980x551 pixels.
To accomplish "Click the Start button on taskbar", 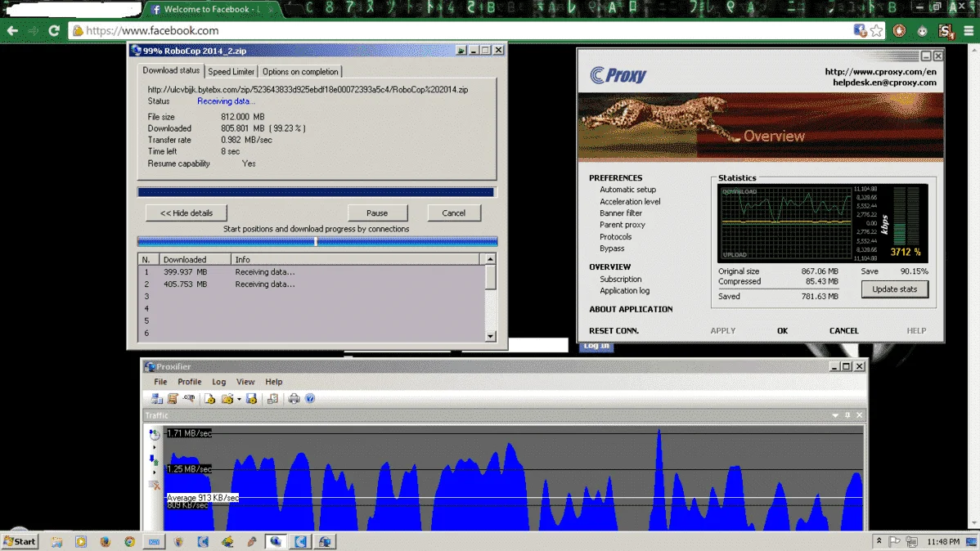I will pos(20,542).
